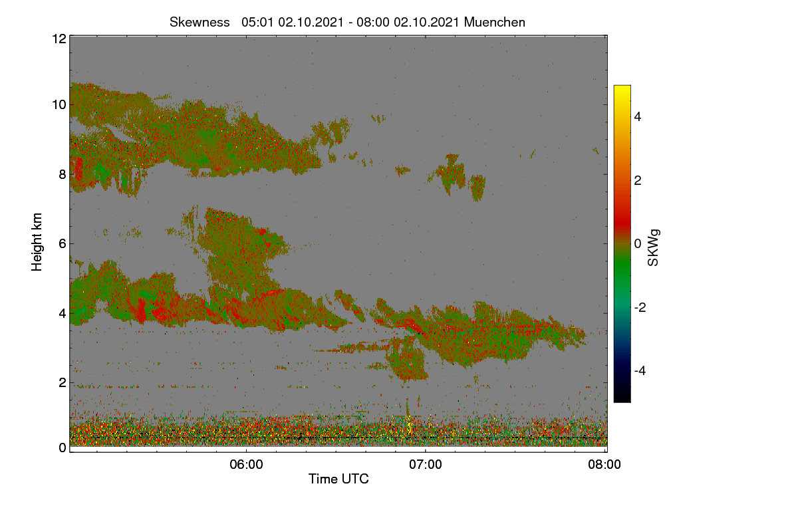Click the 06:00 time axis label
Image resolution: width=798 pixels, height=532 pixels.
point(246,465)
